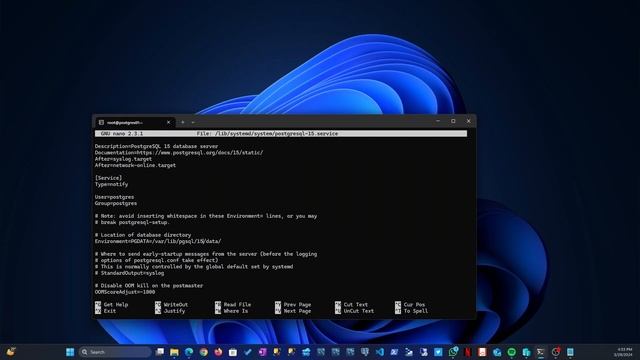Viewport: 640px width, 360px height.
Task: Click the 'Get Help' nano shortcut
Action: click(x=116, y=304)
